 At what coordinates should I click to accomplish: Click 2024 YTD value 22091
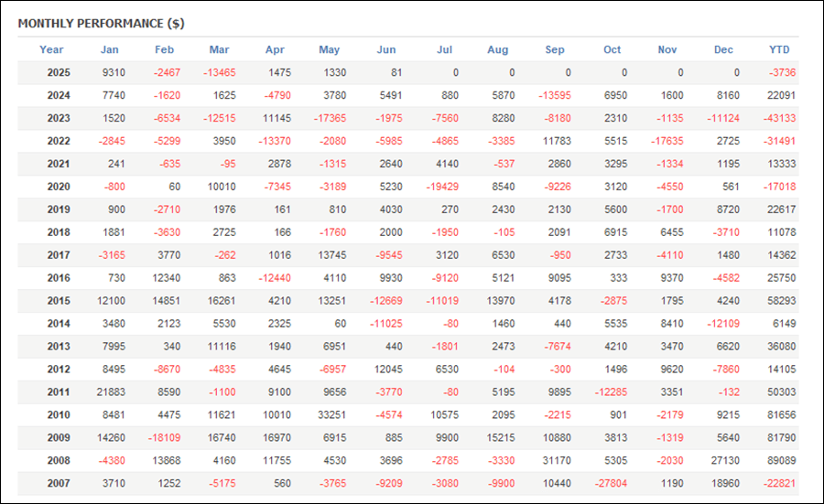[x=782, y=95]
